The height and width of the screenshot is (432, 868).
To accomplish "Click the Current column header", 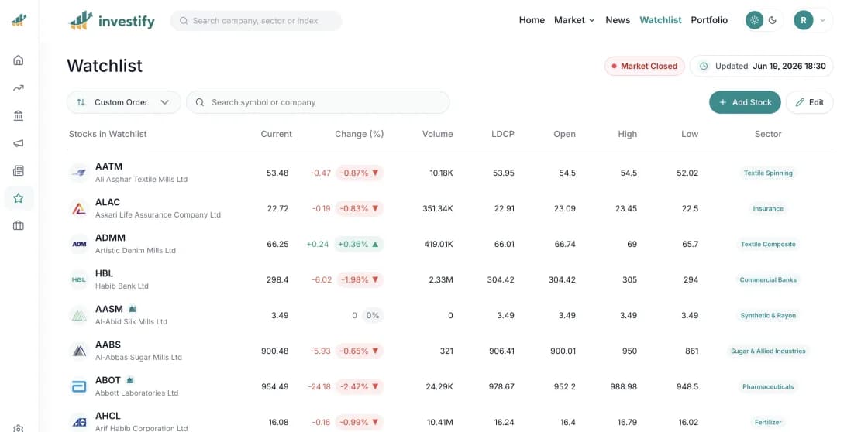I will point(276,134).
